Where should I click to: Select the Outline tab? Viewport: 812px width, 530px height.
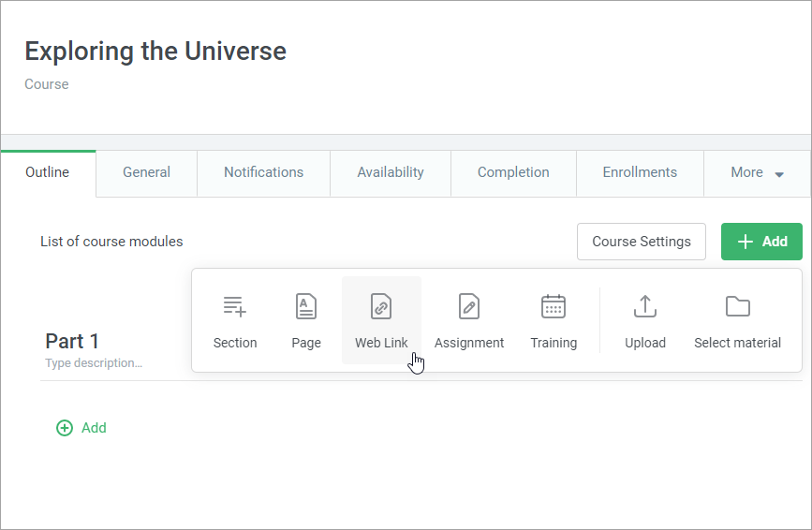pyautogui.click(x=48, y=172)
